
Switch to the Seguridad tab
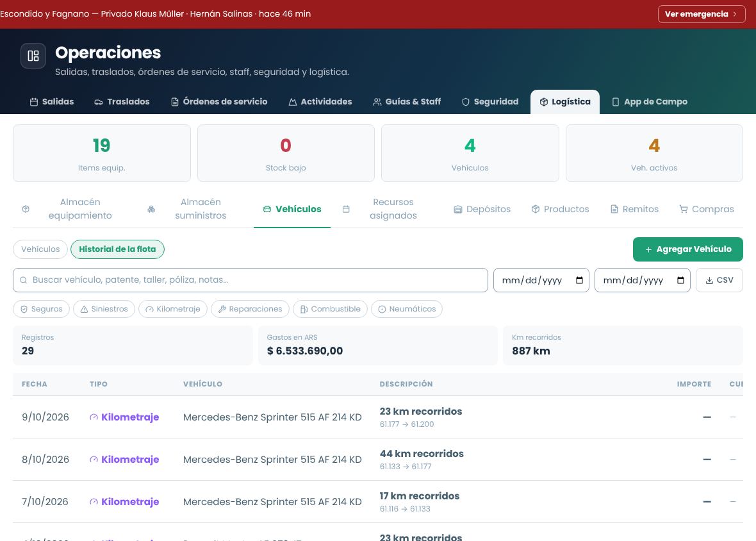coord(490,102)
